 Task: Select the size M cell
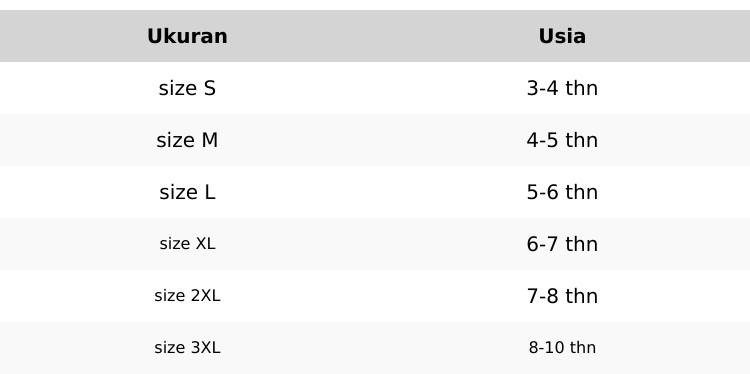187,140
